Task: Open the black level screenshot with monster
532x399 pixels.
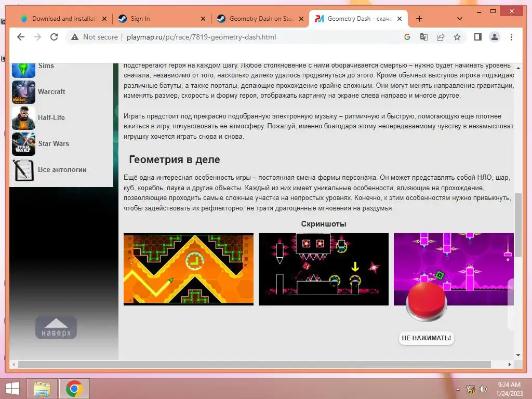Action: [x=323, y=269]
